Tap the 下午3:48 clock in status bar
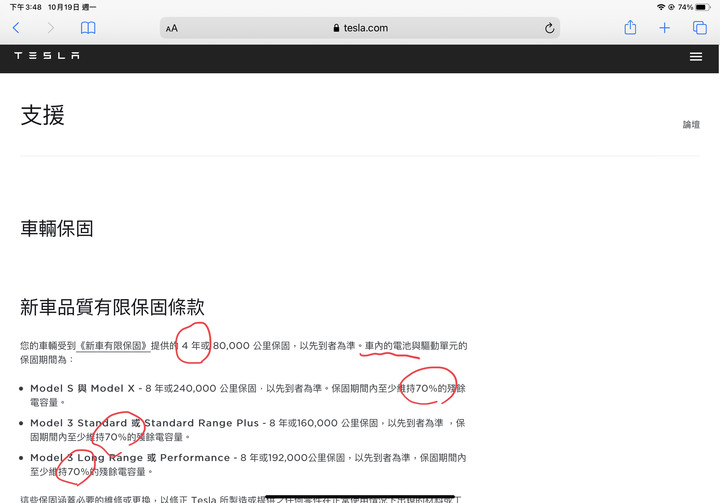Image resolution: width=720 pixels, height=503 pixels. [x=26, y=7]
